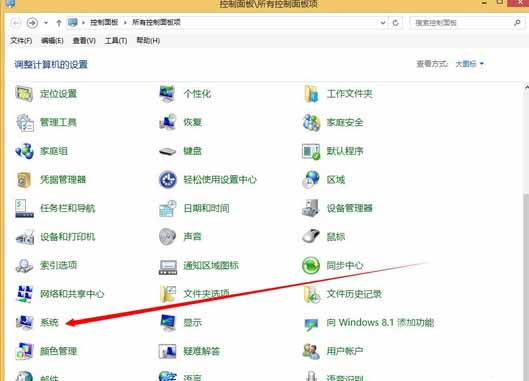
Task: Open the 管理工具 icon
Action: [24, 122]
